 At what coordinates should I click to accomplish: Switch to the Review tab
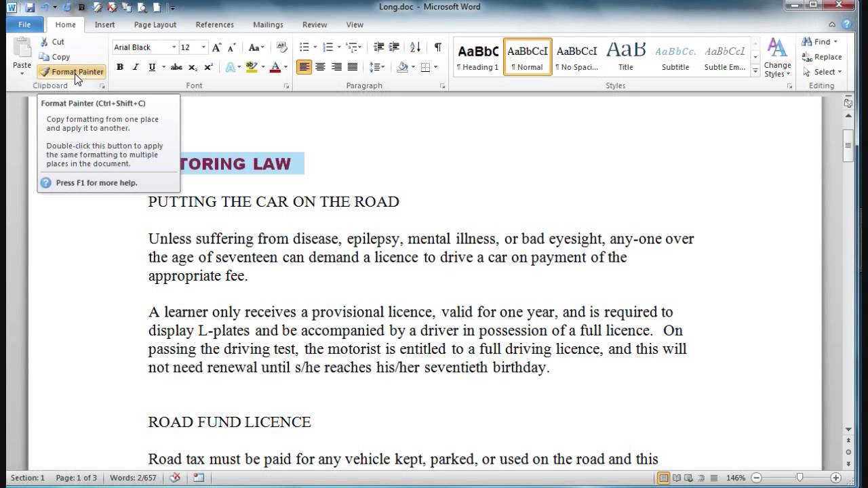(315, 24)
